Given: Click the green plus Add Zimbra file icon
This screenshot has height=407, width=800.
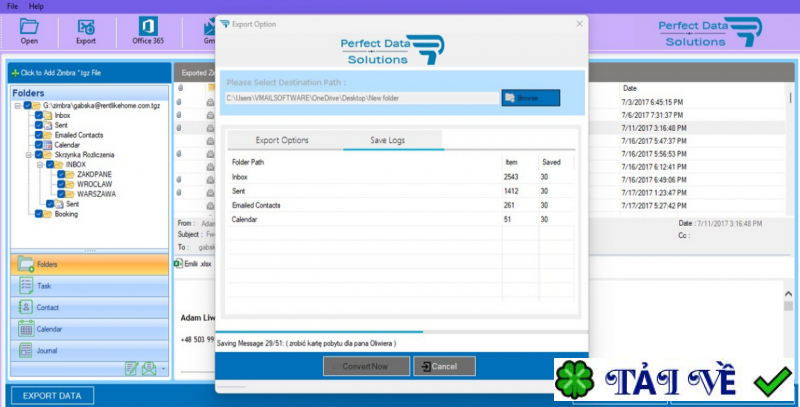Looking at the screenshot, I should tap(15, 73).
